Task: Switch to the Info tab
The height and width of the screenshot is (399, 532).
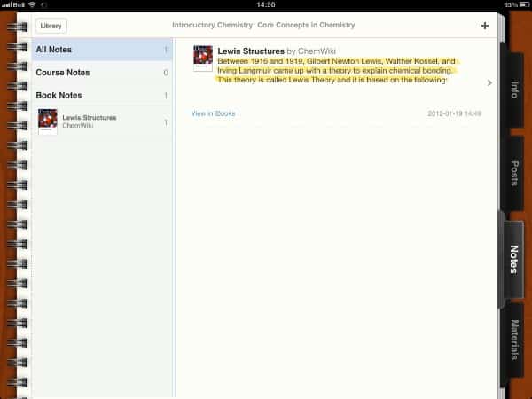Action: [x=514, y=90]
